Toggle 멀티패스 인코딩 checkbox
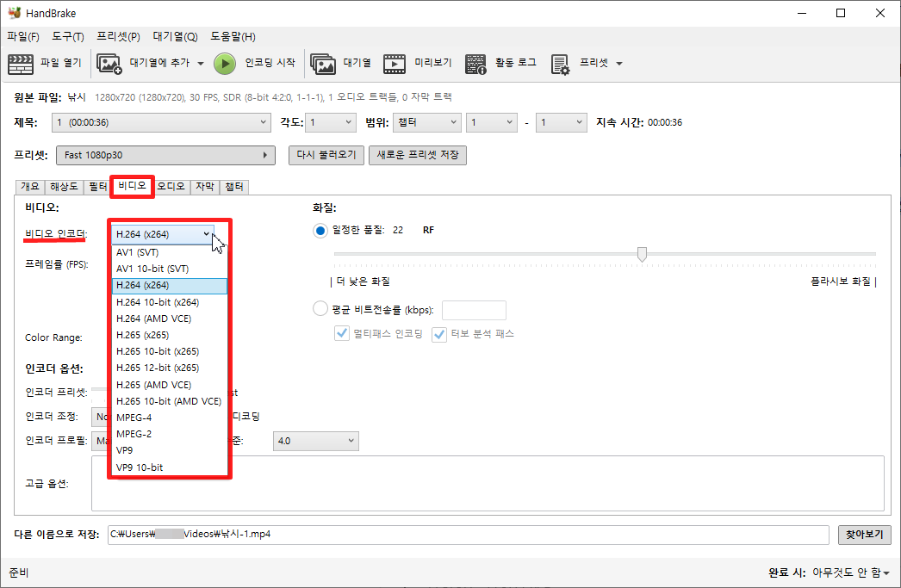 [x=341, y=334]
